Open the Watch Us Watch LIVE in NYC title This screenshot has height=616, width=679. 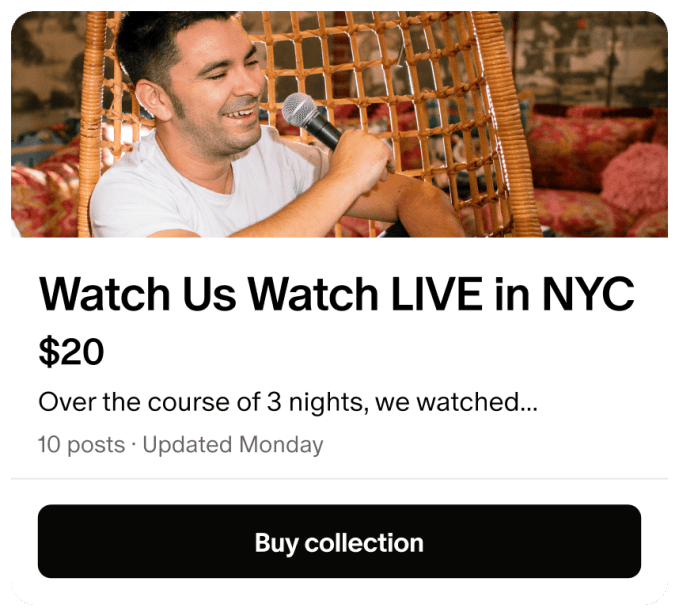pos(336,294)
